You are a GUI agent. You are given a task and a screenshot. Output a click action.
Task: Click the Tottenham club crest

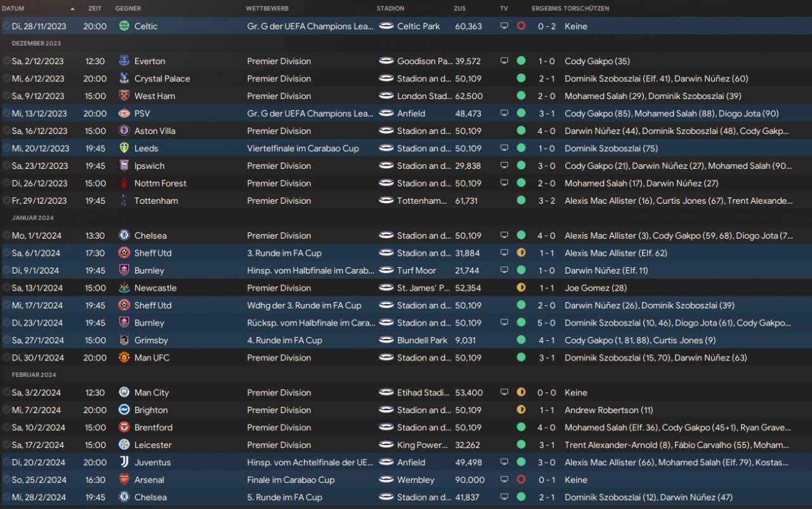click(x=124, y=201)
